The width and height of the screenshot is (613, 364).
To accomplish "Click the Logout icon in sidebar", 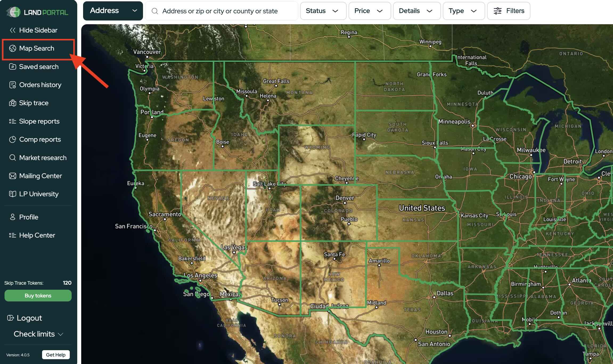I will point(10,318).
